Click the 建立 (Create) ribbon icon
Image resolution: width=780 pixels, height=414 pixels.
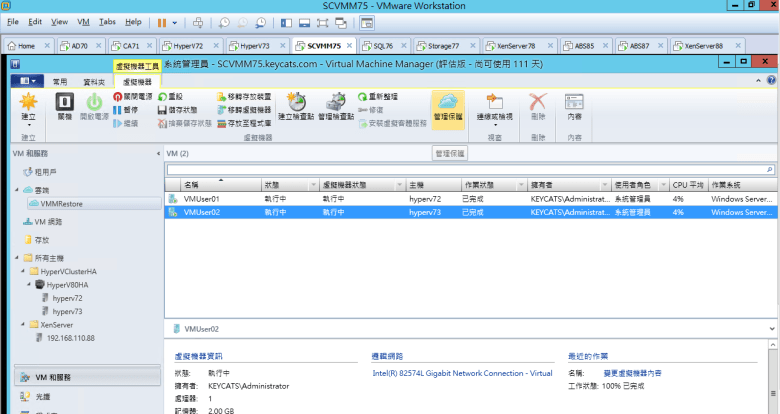coord(28,107)
